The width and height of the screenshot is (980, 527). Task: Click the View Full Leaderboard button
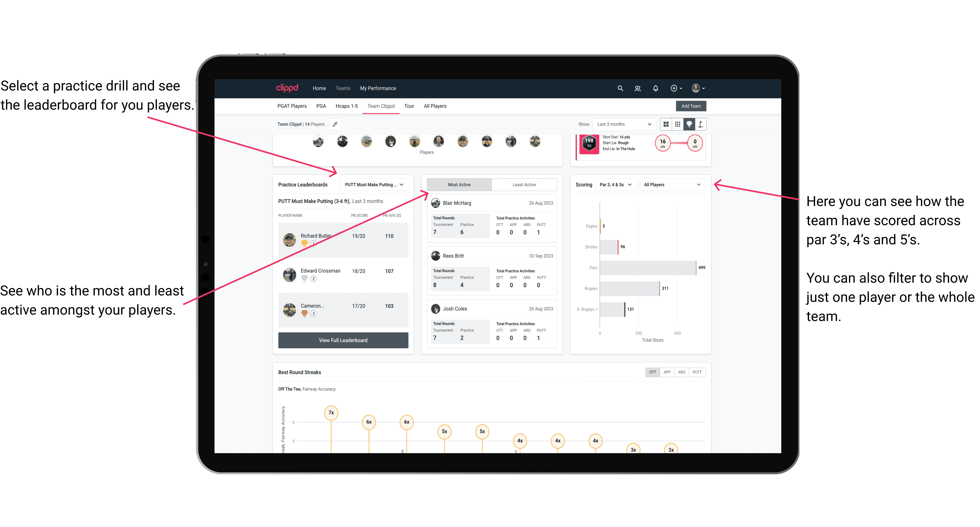(343, 340)
